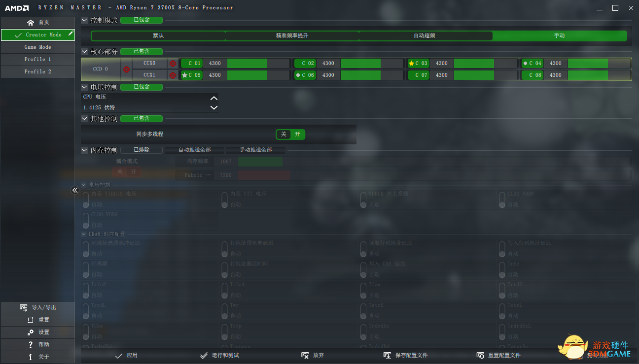
Task: Click the 应用 apply checkmark icon
Action: tap(118, 355)
